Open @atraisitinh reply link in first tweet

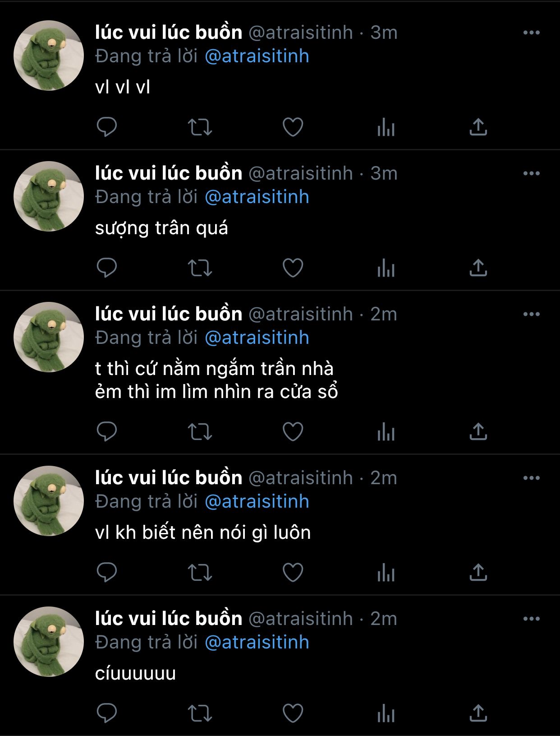tap(257, 56)
